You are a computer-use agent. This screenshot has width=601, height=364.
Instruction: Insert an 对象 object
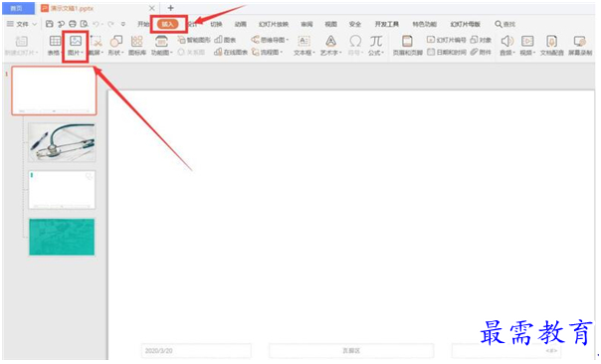481,40
